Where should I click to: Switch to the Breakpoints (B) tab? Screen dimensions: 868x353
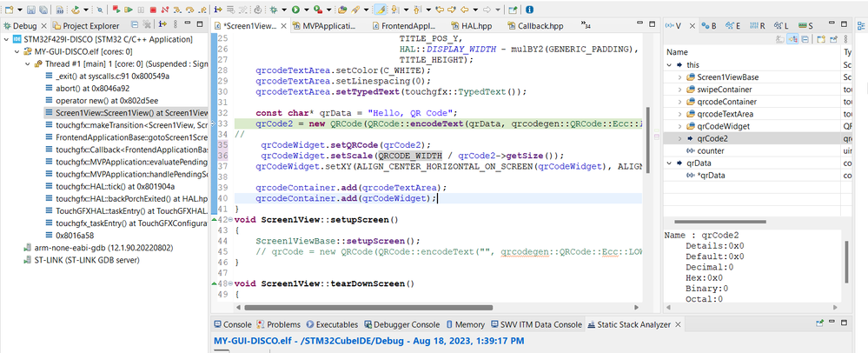point(709,25)
